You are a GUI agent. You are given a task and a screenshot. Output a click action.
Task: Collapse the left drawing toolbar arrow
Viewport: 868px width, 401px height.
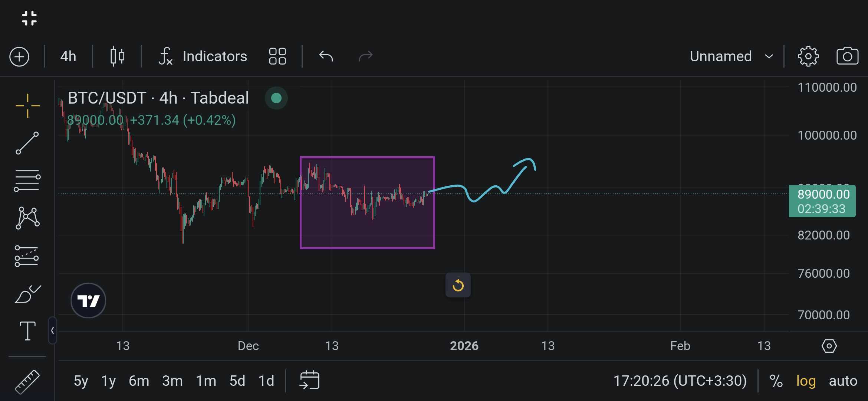[x=52, y=330]
